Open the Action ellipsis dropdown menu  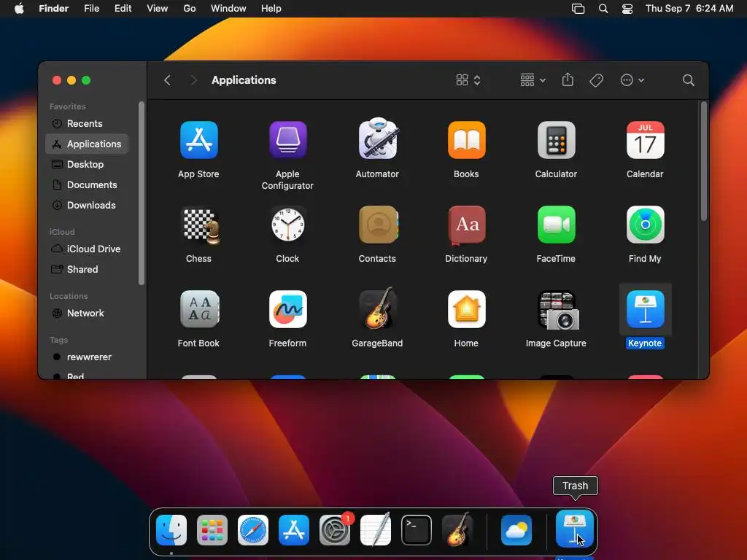point(632,80)
